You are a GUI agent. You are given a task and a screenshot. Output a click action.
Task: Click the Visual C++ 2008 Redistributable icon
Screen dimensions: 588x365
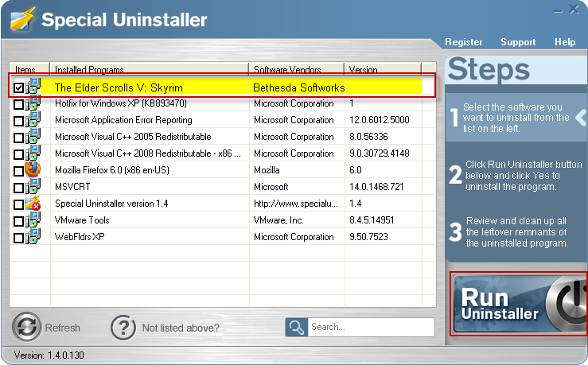(x=33, y=153)
